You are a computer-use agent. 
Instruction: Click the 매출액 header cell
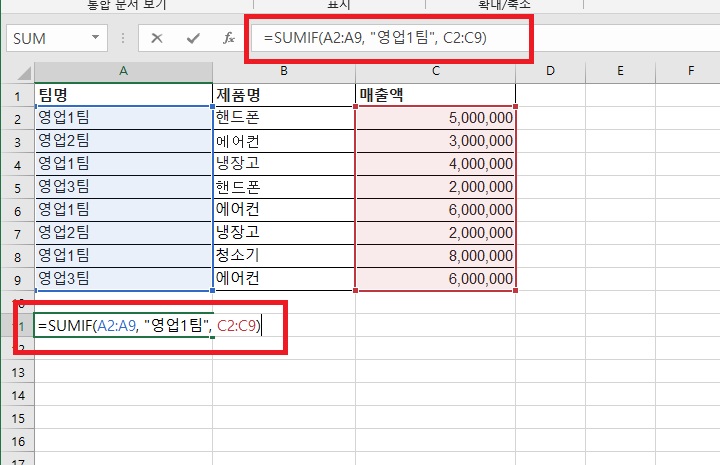pos(436,95)
